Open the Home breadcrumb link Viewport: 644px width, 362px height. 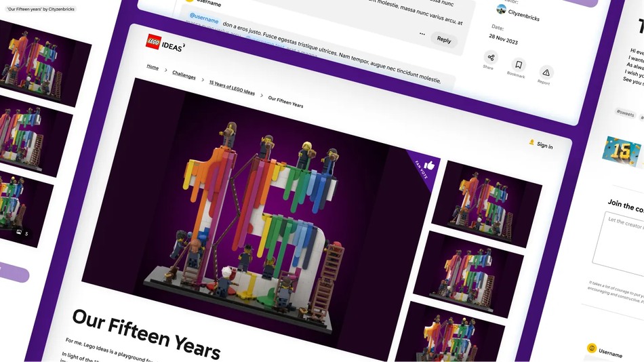point(153,67)
